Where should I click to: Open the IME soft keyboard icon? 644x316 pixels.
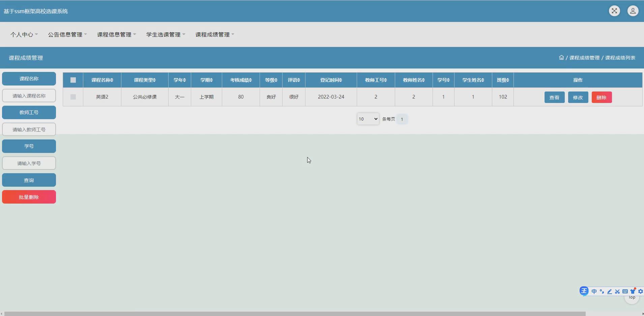coord(625,291)
